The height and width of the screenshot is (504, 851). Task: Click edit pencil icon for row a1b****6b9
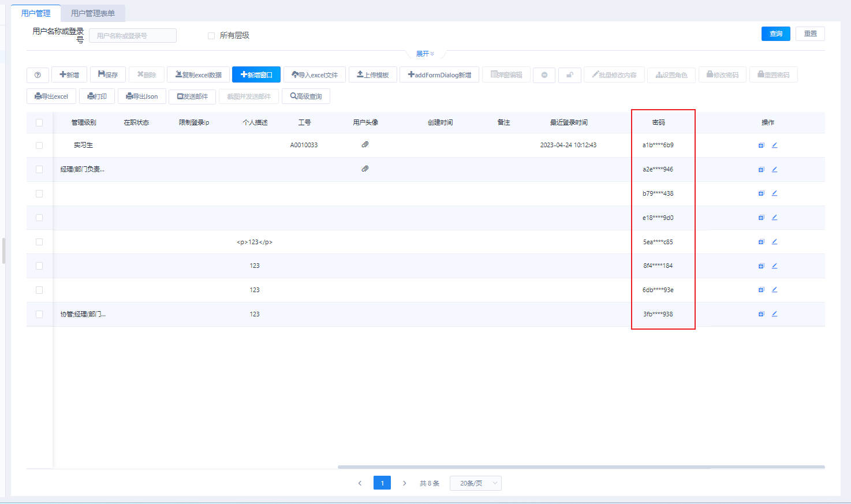[x=775, y=145]
